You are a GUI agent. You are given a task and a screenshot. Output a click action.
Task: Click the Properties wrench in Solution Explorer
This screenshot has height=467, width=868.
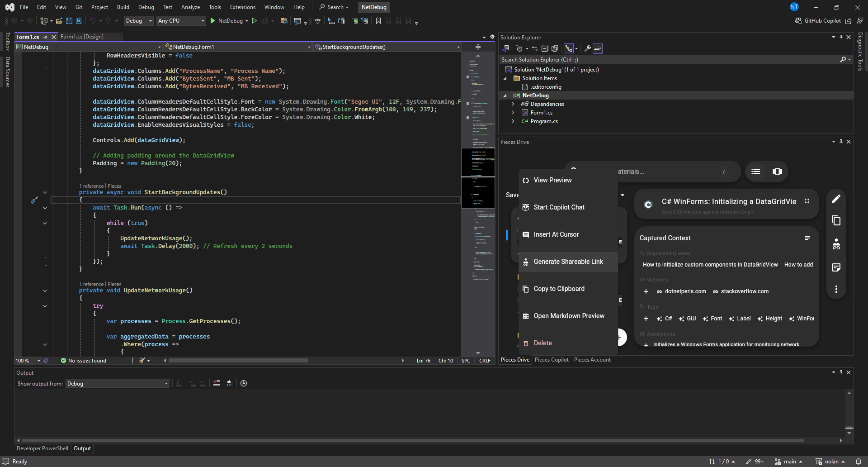pyautogui.click(x=588, y=48)
